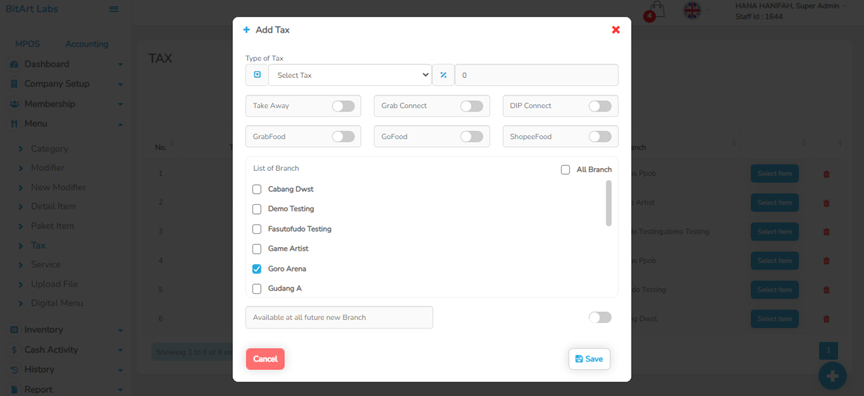Expand the Inventory sidebar section
This screenshot has height=396, width=864.
(x=66, y=329)
